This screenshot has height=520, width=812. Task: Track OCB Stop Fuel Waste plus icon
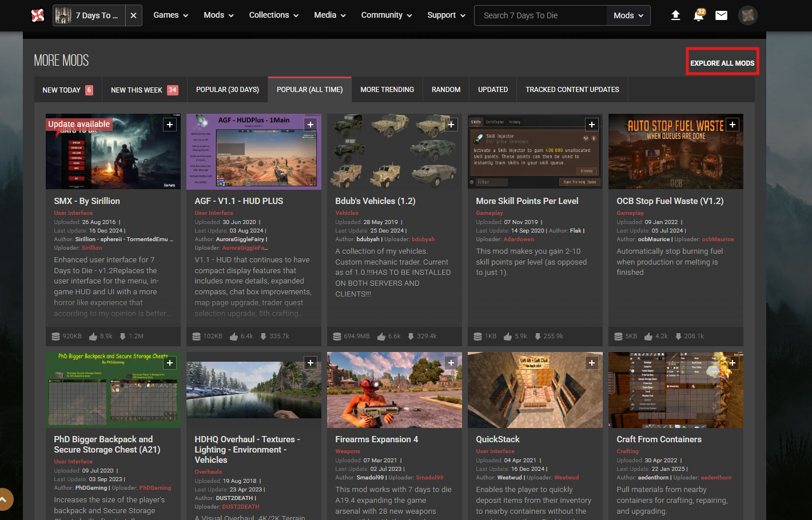pyautogui.click(x=733, y=125)
